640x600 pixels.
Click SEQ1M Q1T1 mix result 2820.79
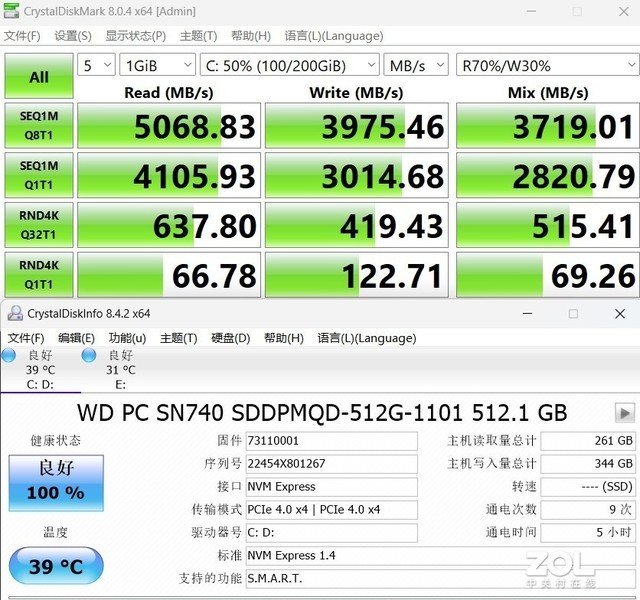(x=548, y=176)
